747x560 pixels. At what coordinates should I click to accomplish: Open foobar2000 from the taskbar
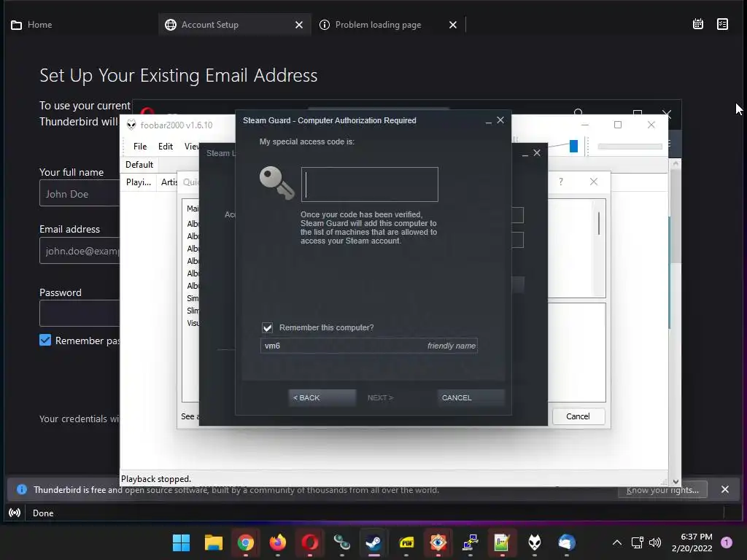point(535,542)
